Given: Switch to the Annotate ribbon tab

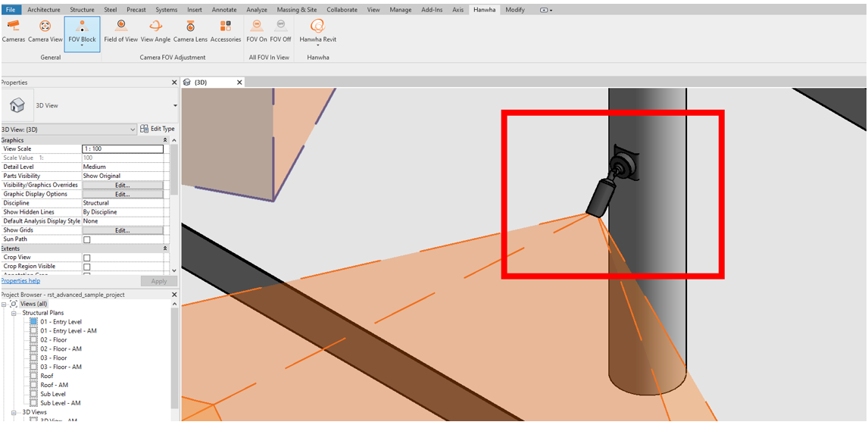Looking at the screenshot, I should tap(224, 10).
